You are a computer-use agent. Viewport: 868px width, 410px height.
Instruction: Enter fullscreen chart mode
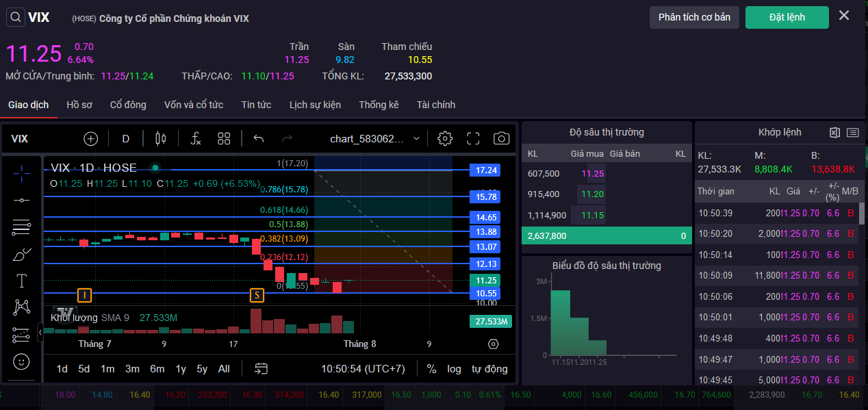[473, 139]
